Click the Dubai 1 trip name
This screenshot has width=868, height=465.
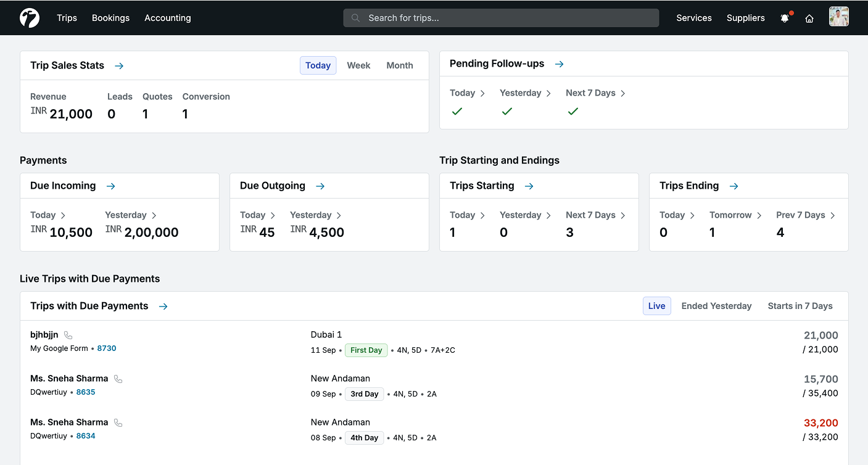tap(326, 335)
